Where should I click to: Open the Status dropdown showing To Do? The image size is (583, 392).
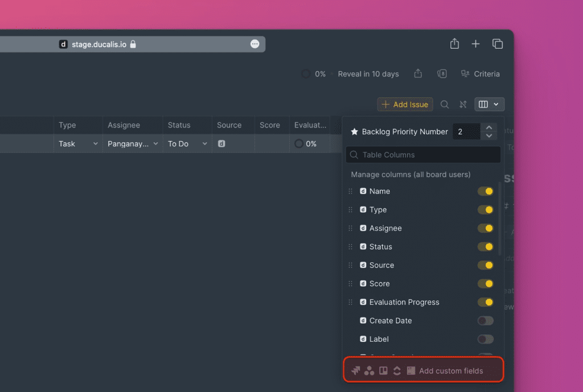click(185, 143)
